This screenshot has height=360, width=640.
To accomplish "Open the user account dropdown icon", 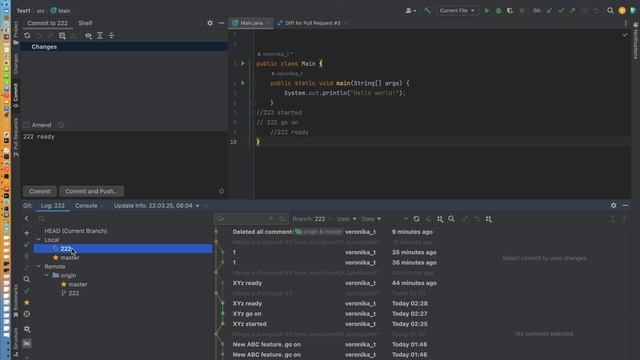I will 410,11.
